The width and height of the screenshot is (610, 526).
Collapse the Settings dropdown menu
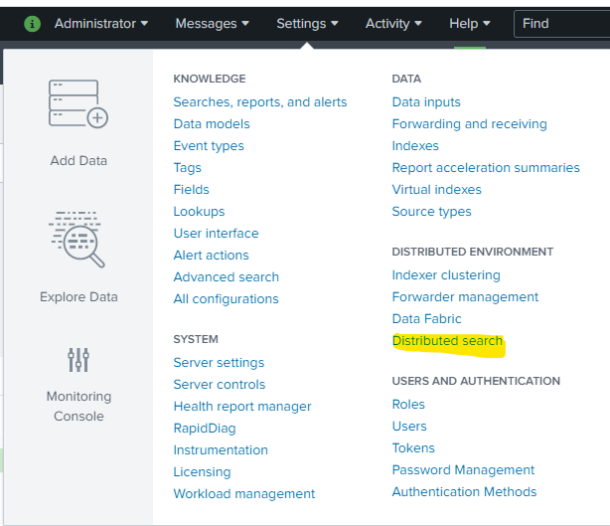(307, 24)
